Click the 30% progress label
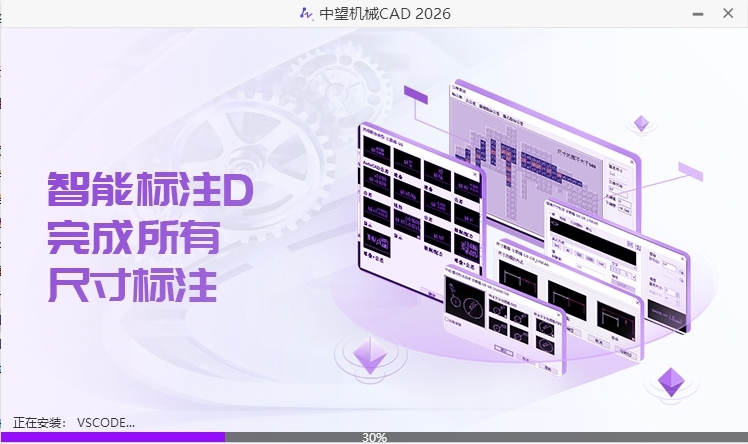 coord(374,437)
